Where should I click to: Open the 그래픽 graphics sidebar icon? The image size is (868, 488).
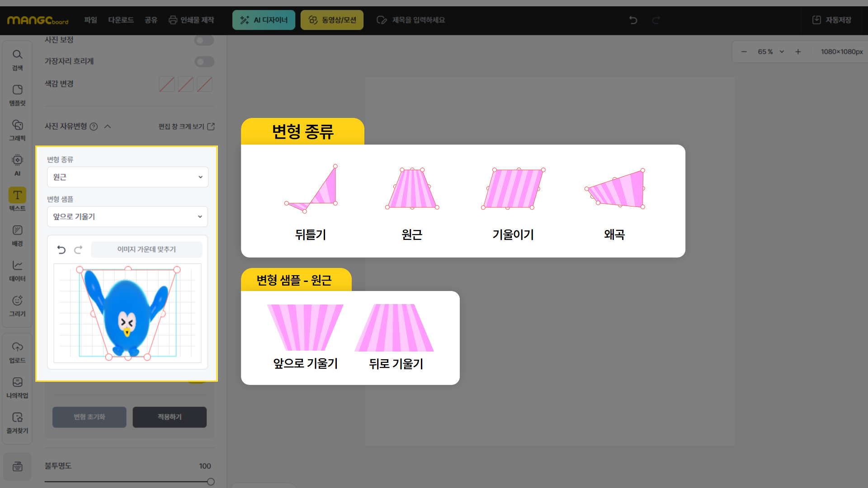point(17,130)
